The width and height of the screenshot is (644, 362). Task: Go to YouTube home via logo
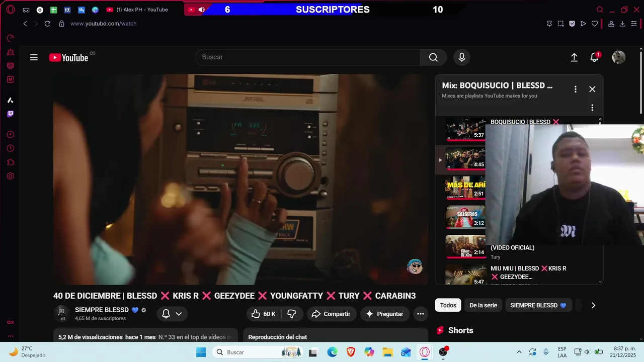pos(69,57)
